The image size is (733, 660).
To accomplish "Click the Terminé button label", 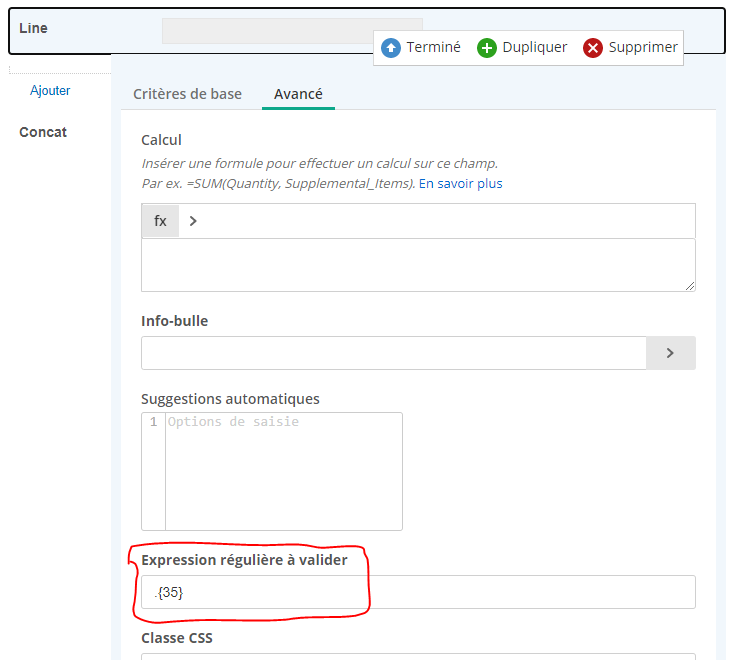I will 433,47.
